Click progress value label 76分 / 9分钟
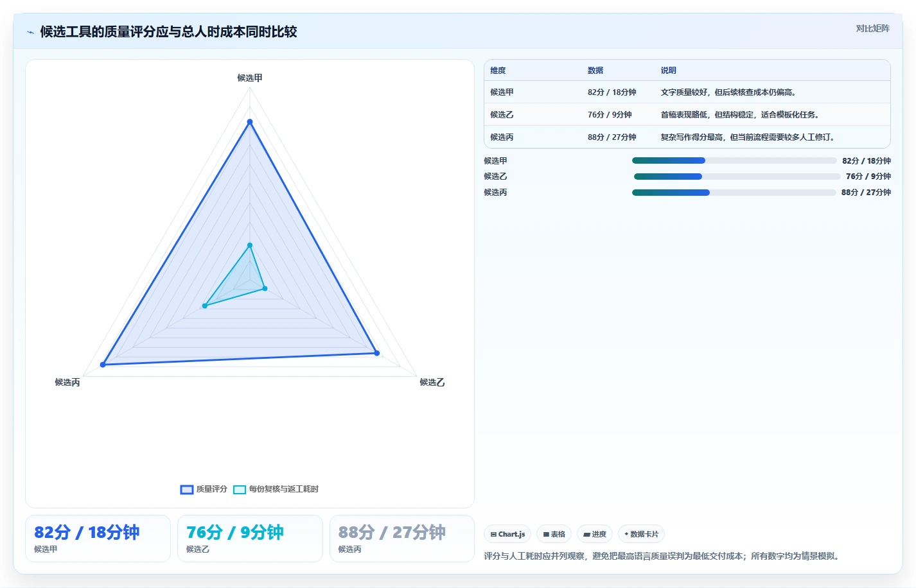 868,177
